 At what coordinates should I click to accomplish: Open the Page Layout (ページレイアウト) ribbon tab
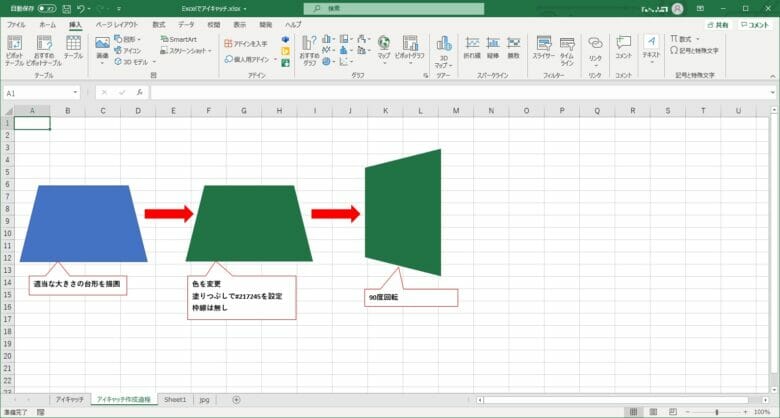[x=117, y=23]
